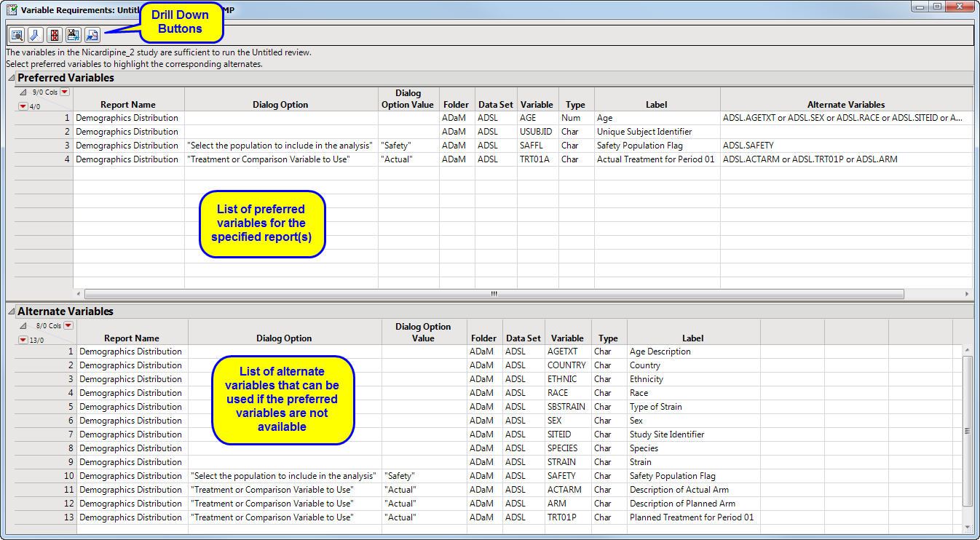Open the export report drill down icon
Image resolution: width=980 pixels, height=540 pixels.
tap(92, 34)
